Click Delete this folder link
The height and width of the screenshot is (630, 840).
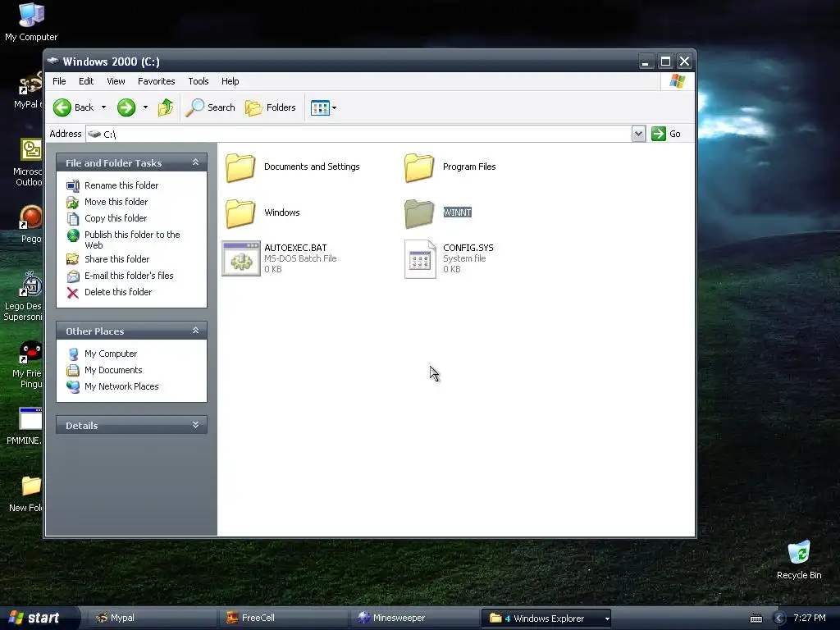(118, 293)
